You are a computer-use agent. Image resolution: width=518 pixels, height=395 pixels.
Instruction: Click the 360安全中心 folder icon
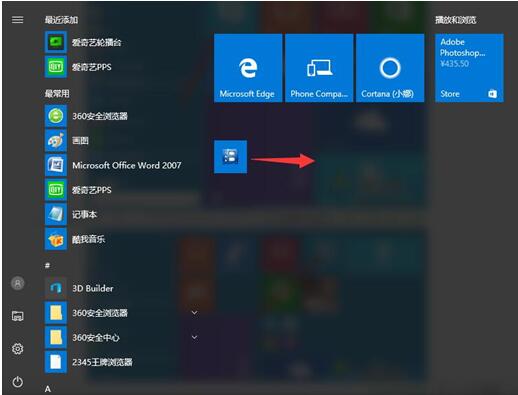click(x=56, y=337)
